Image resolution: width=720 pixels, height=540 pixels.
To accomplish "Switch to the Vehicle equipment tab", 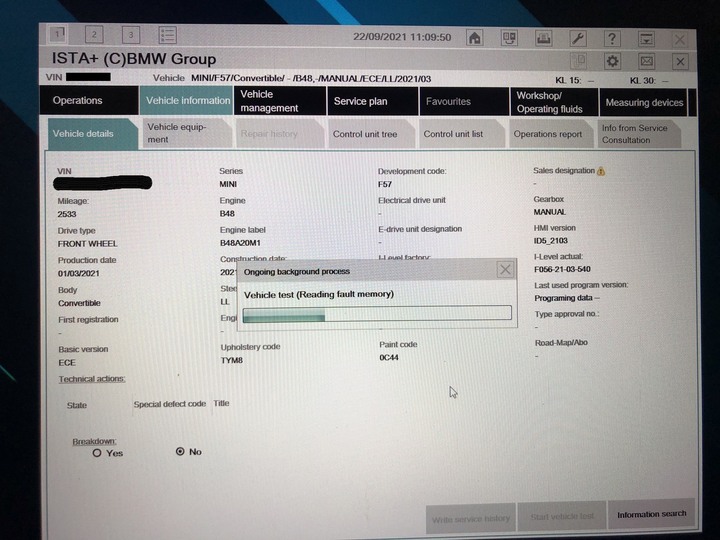I will 187,133.
